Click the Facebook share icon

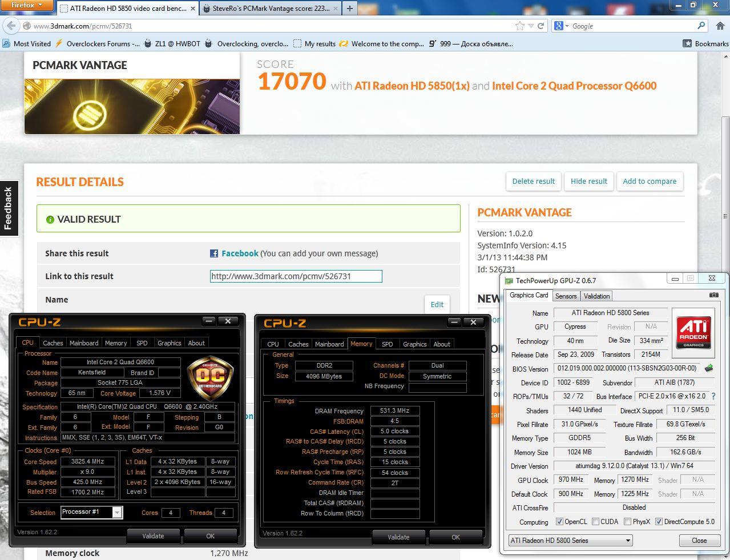pos(214,253)
